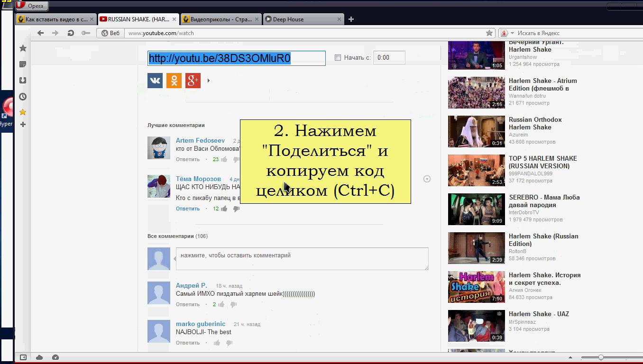This screenshot has height=364, width=643.
Task: Open Harlem Shake Atrium Edition thumbnail
Action: click(477, 92)
